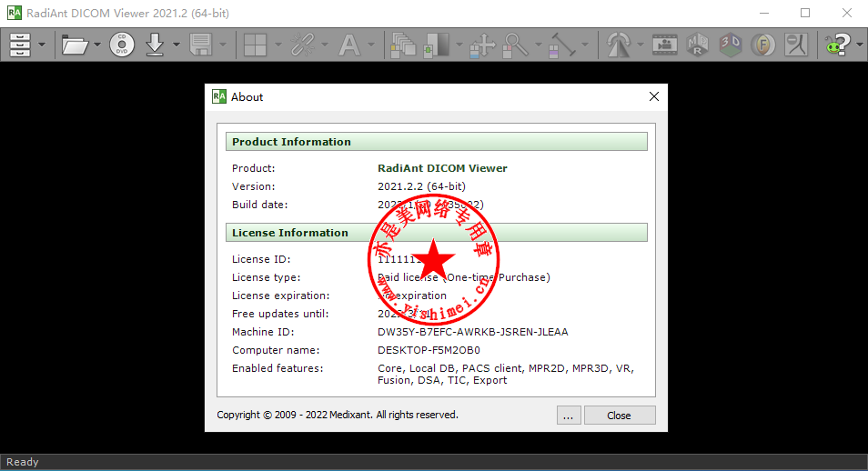Select the zoom magnifier tool
Screen dimensions: 868x471
coord(515,45)
